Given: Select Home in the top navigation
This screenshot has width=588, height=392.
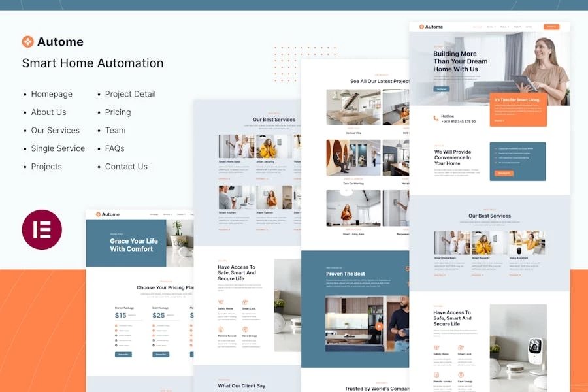Looking at the screenshot, I should (477, 27).
